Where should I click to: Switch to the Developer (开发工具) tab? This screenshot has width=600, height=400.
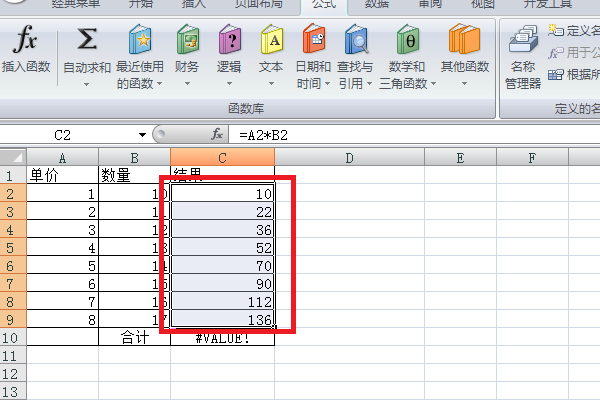coord(548,5)
